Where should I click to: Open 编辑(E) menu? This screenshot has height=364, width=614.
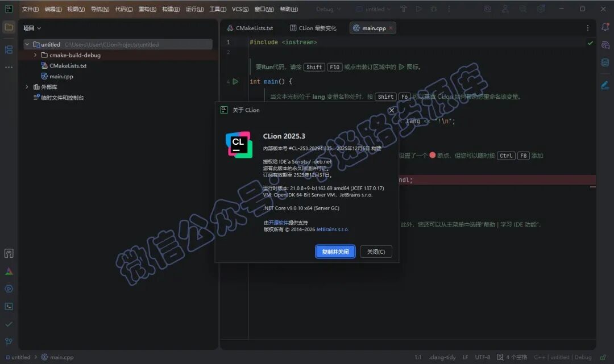click(53, 9)
